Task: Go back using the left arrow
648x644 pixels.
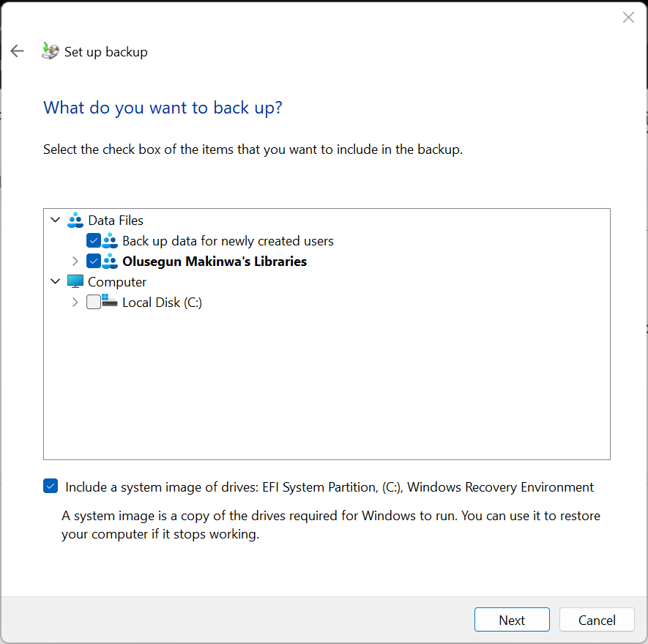Action: pos(18,51)
